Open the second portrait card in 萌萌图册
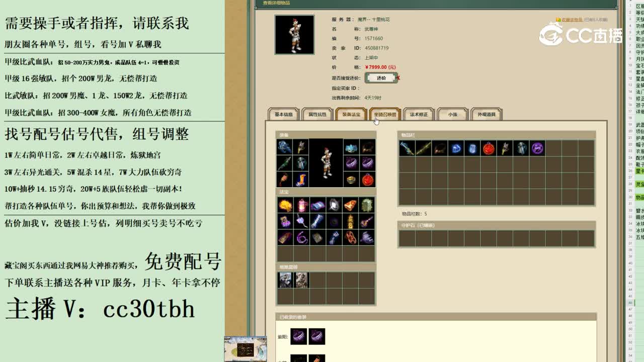644x362 pixels. click(301, 280)
